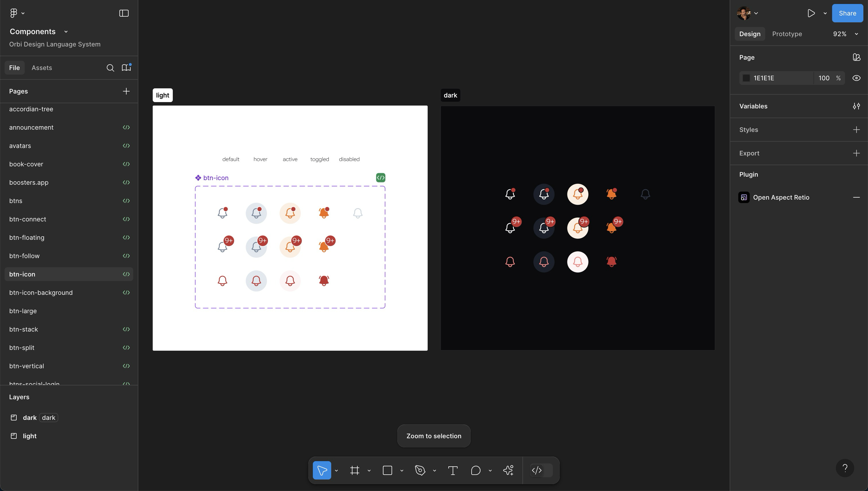Toggle page background visibility eye

pos(856,78)
